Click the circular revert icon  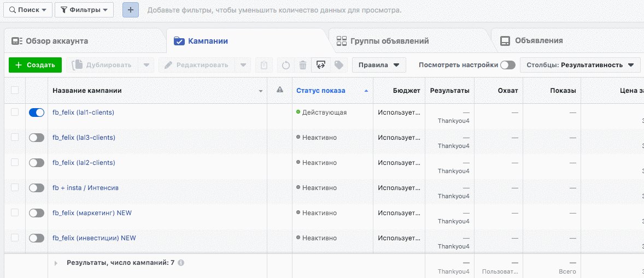286,65
